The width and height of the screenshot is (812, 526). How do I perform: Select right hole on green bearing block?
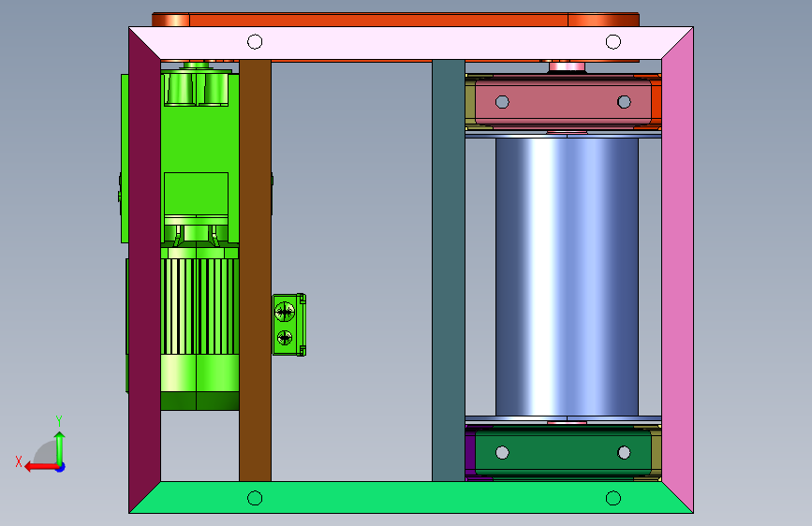pyautogui.click(x=624, y=452)
